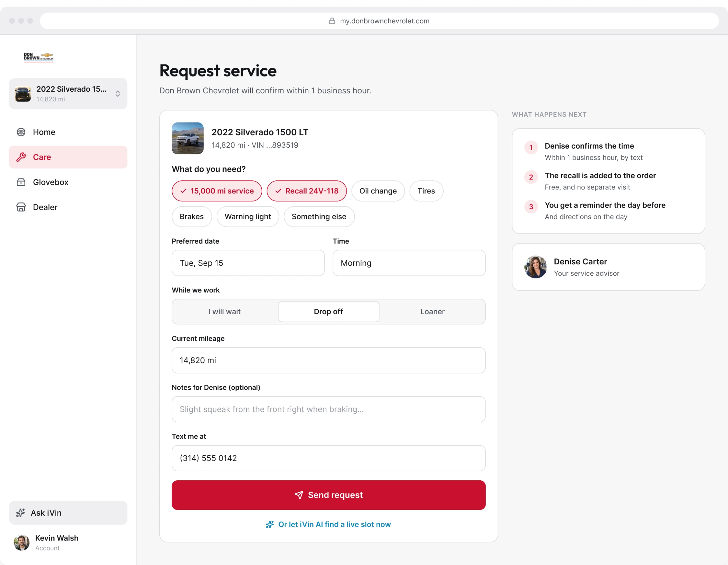This screenshot has height=565, width=728.
Task: Click the Request service heading
Action: [x=218, y=71]
